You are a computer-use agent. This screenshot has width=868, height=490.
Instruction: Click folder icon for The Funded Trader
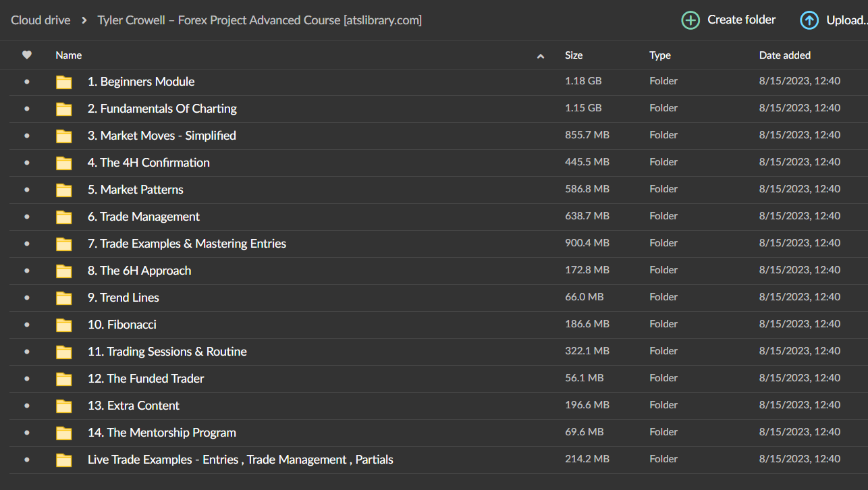(x=64, y=379)
